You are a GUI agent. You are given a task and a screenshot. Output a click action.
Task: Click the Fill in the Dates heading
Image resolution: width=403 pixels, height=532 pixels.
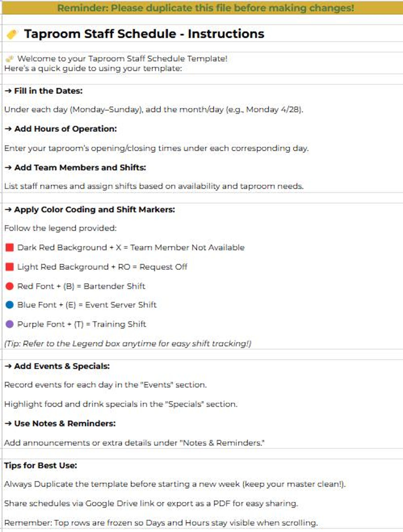(x=43, y=91)
